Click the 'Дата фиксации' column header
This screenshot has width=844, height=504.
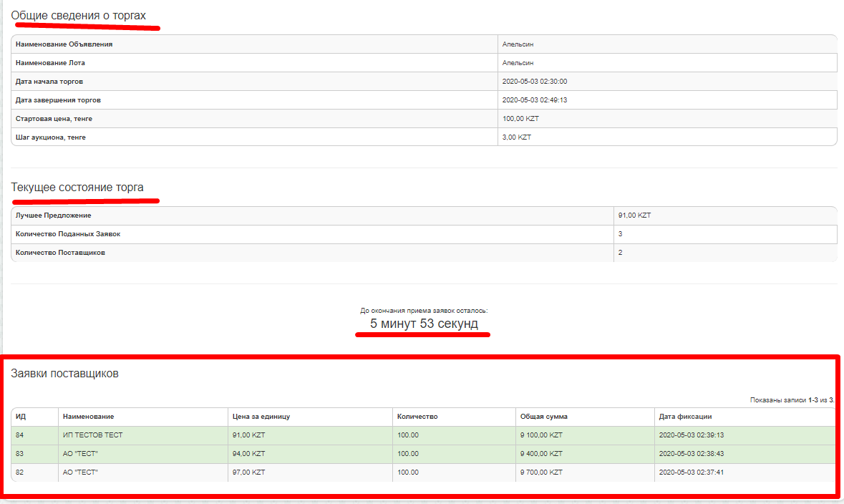point(685,417)
